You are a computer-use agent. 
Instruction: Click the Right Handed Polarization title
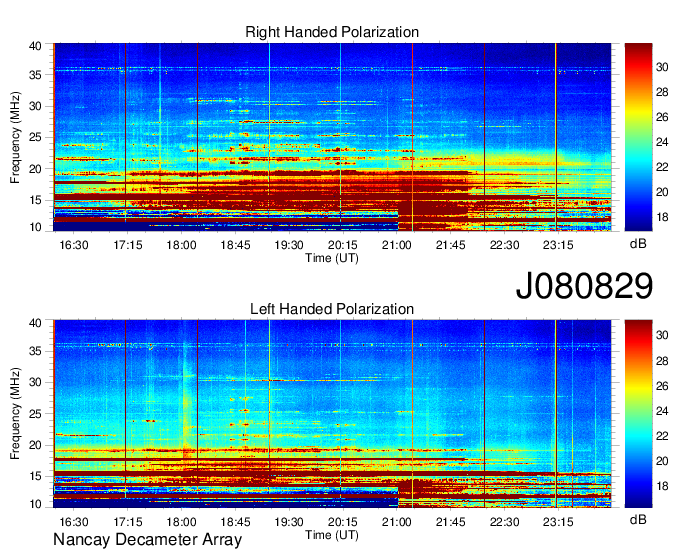332,32
